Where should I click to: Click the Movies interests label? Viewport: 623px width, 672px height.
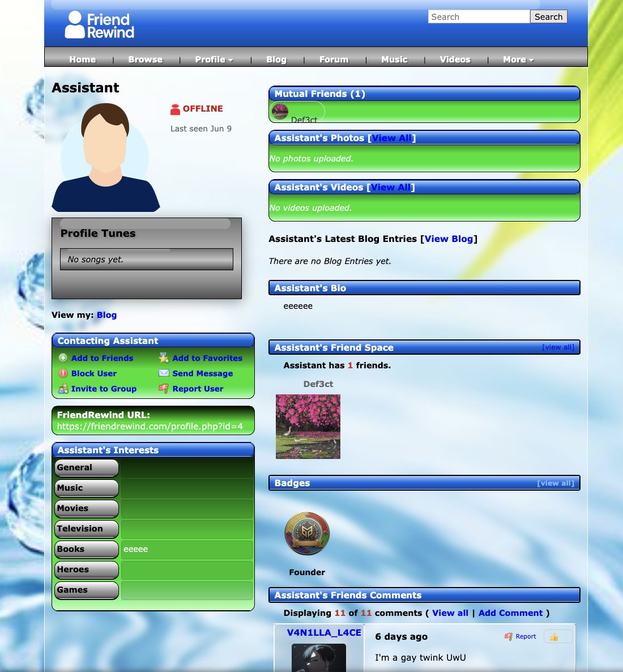click(x=87, y=508)
